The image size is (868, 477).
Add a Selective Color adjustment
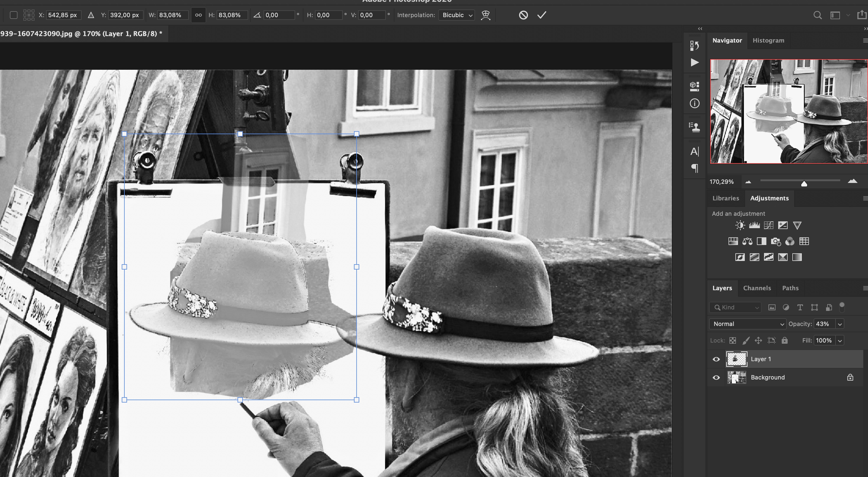pos(783,257)
